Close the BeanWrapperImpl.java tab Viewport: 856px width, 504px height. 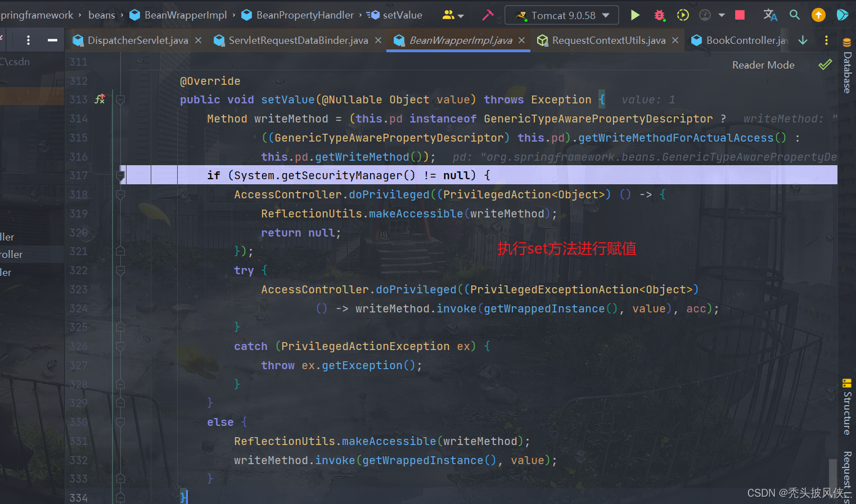[522, 40]
